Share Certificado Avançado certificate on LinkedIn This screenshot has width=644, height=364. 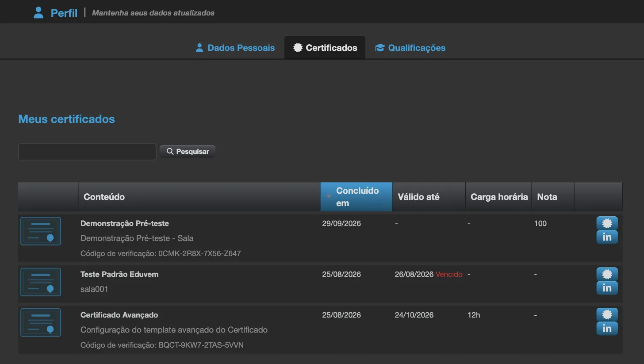pos(607,329)
